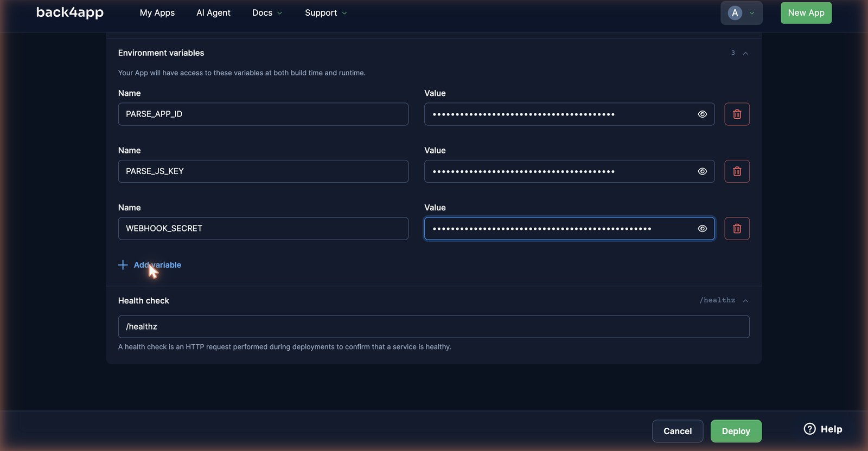The height and width of the screenshot is (451, 868).
Task: Edit the health check path field
Action: [434, 327]
